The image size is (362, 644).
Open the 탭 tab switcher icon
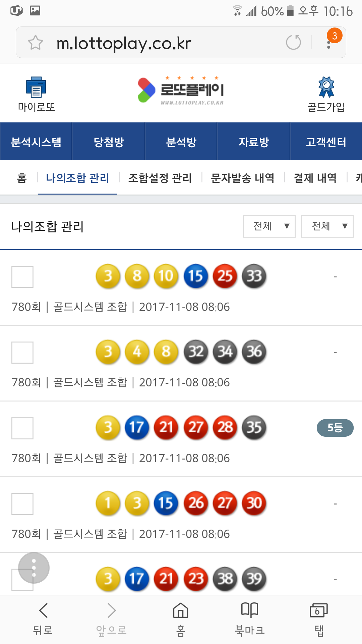pyautogui.click(x=318, y=610)
